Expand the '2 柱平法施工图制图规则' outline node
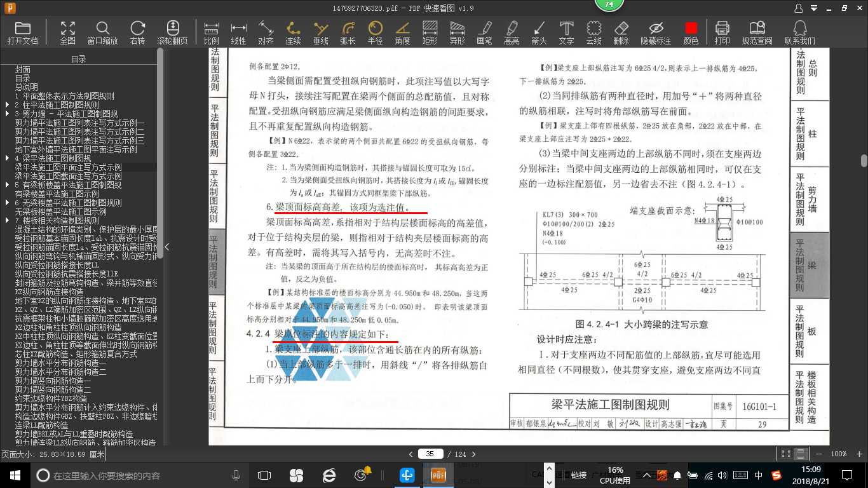The width and height of the screenshot is (868, 488). click(x=7, y=105)
